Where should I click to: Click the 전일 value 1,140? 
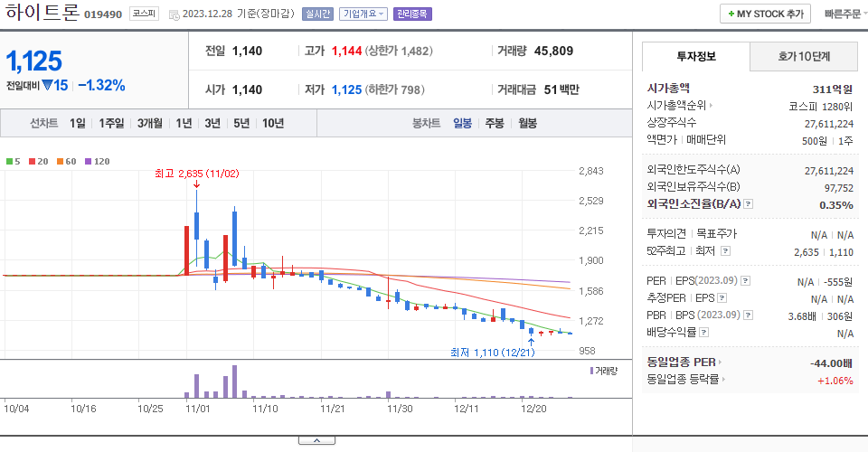[x=247, y=51]
